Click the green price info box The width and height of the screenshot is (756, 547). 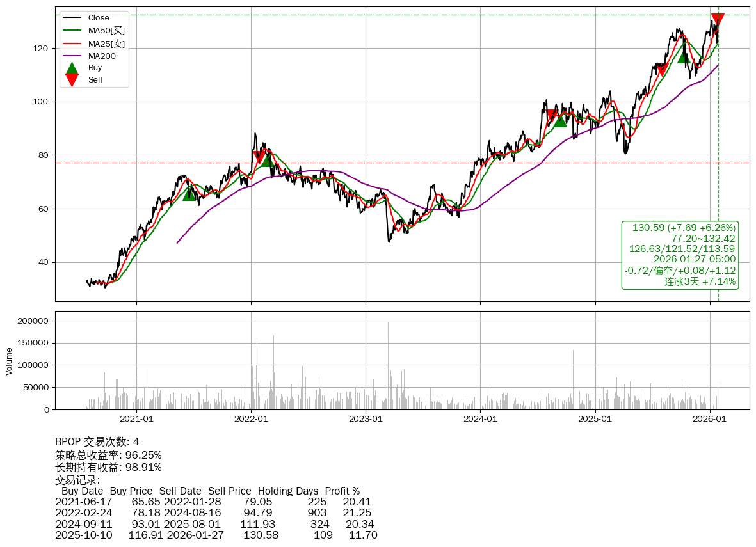(x=680, y=255)
